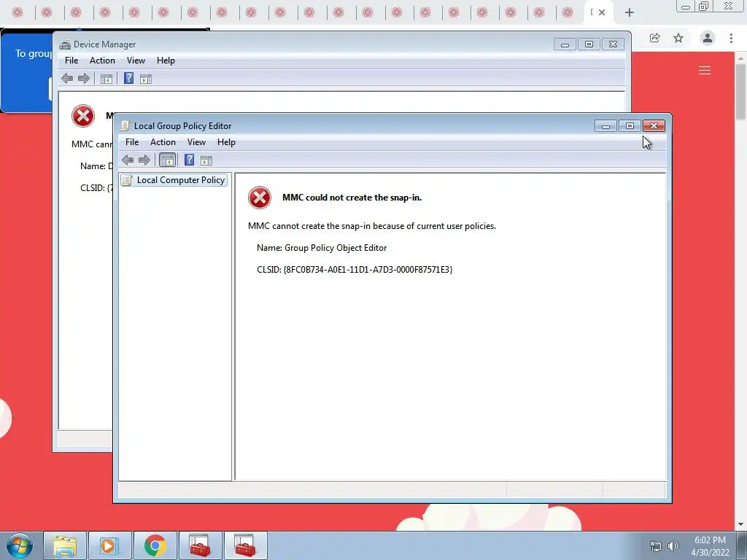
Task: Open the Chrome profile avatar
Action: coord(708,38)
